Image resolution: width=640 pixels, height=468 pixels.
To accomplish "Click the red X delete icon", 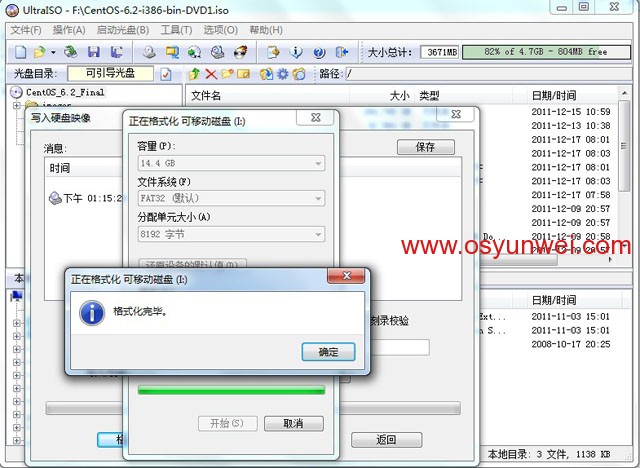I will pos(211,74).
